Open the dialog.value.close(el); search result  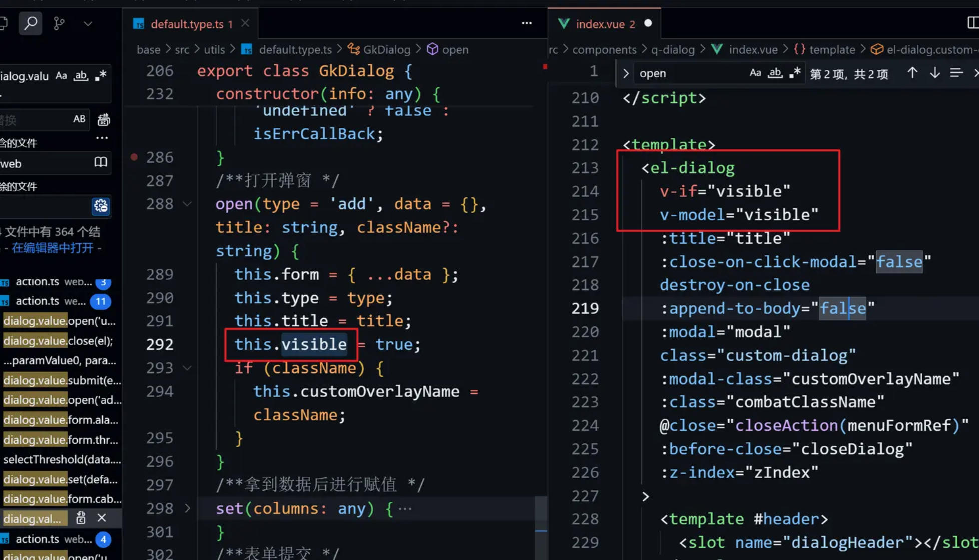click(x=58, y=341)
